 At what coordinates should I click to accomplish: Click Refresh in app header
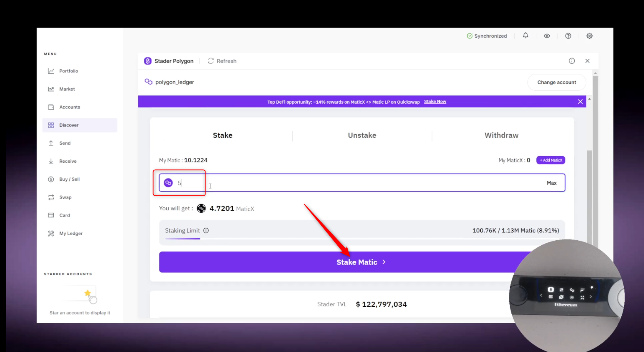222,61
